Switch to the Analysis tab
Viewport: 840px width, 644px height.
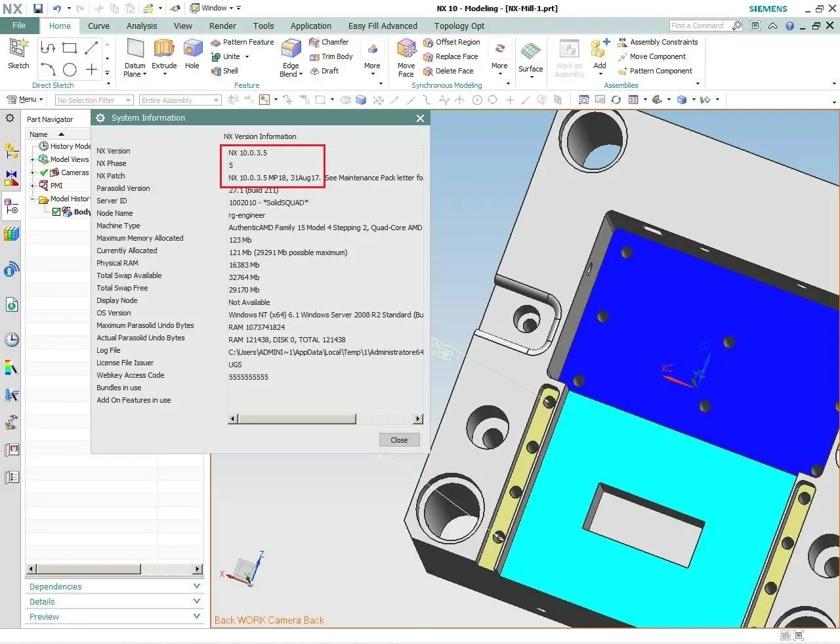[x=142, y=26]
